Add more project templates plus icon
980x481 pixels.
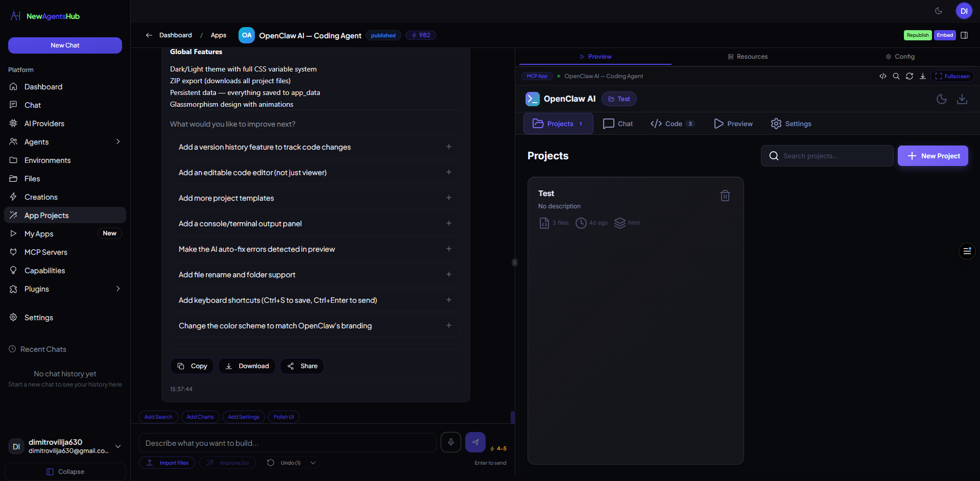[x=449, y=198]
